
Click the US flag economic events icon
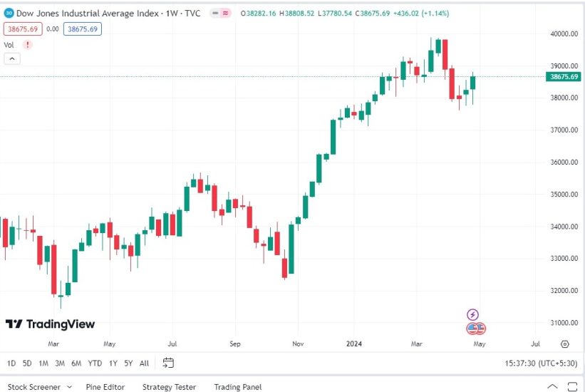[476, 329]
